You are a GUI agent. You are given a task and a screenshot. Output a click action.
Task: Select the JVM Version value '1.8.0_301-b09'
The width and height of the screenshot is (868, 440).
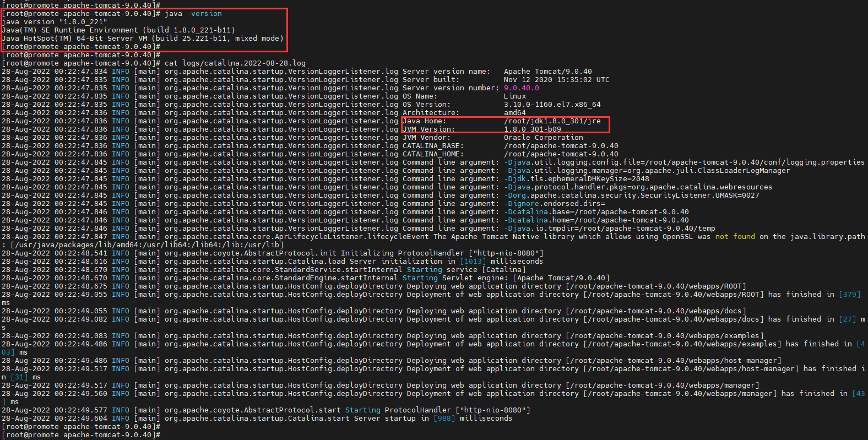point(533,129)
